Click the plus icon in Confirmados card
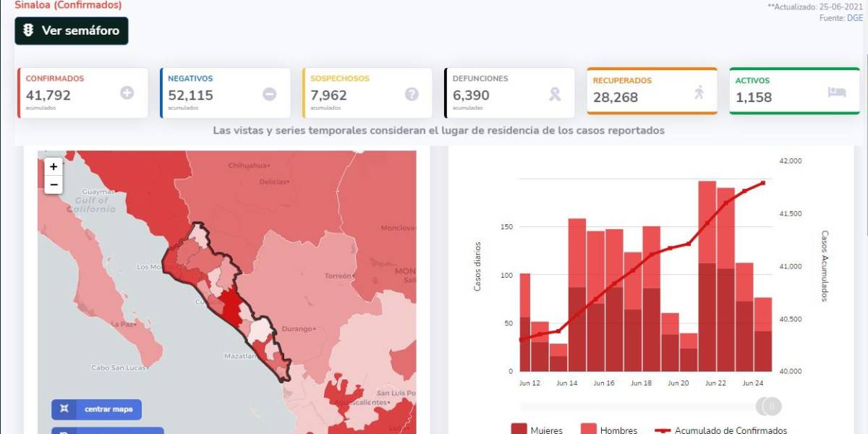Image resolution: width=868 pixels, height=434 pixels. (127, 93)
